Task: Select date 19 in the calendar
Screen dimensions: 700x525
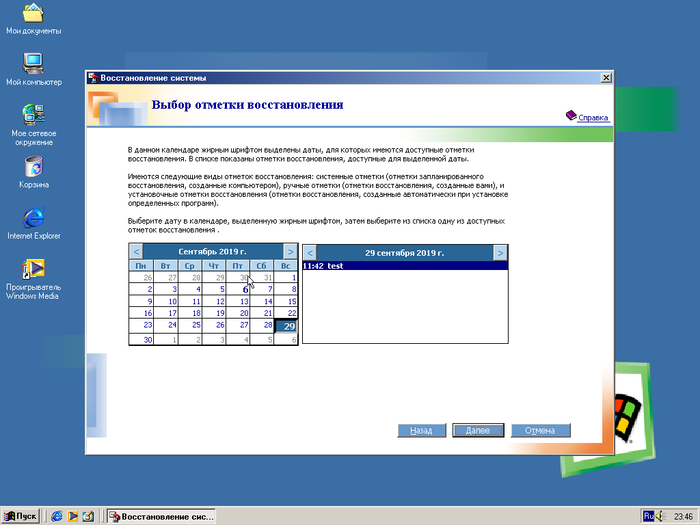Action: [x=214, y=313]
